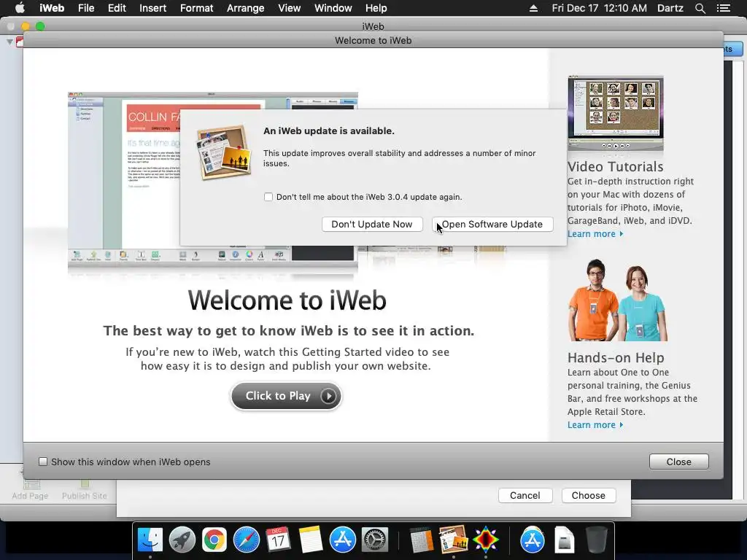Screen dimensions: 747x560
Task: Click the eject icon in menu bar
Action: pyautogui.click(x=533, y=8)
